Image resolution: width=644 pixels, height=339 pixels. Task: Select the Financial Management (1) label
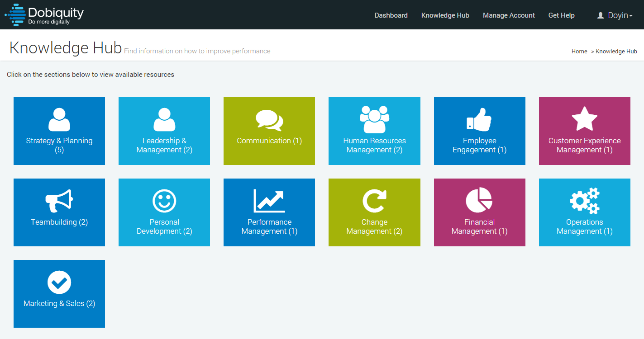[x=479, y=226]
